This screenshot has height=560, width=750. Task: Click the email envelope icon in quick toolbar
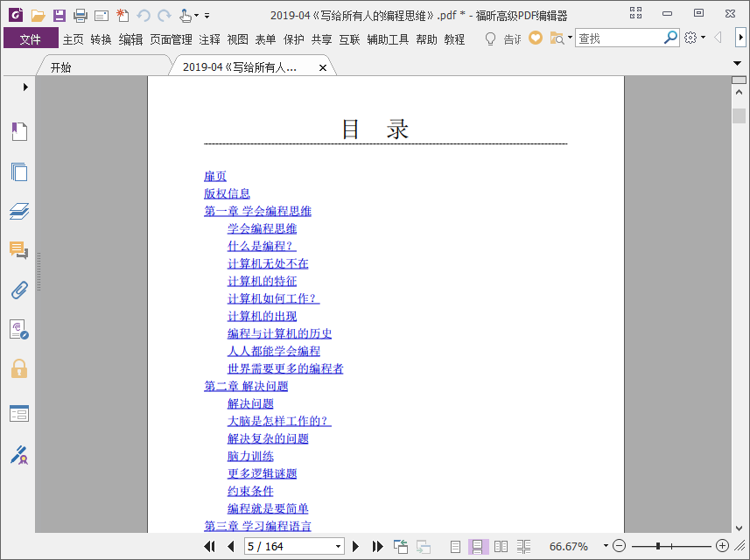102,16
